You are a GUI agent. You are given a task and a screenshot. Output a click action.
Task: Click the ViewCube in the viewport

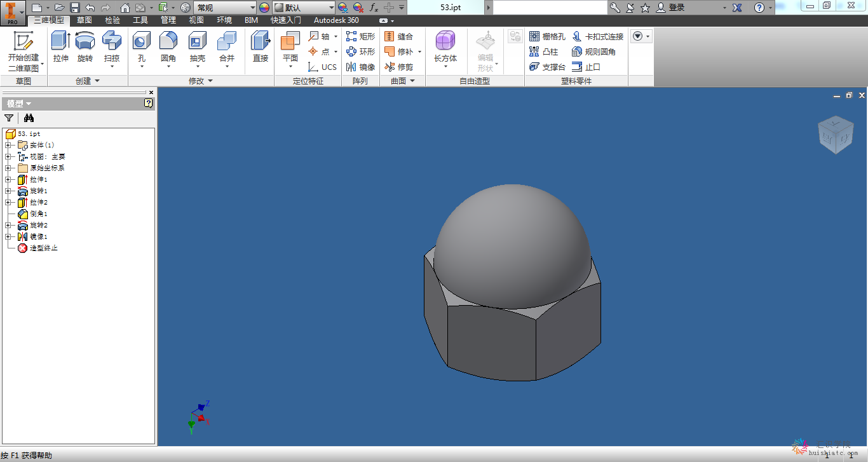point(836,135)
